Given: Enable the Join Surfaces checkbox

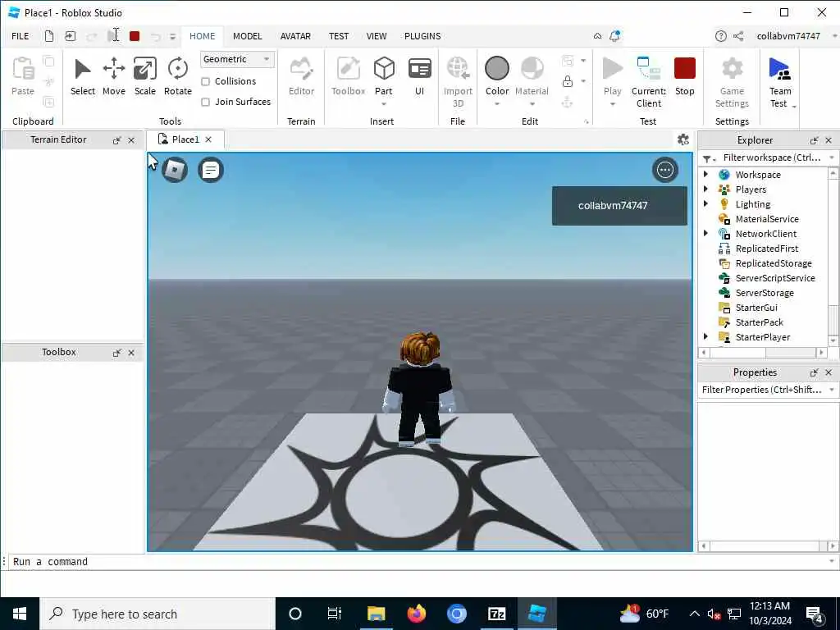Looking at the screenshot, I should 205,102.
